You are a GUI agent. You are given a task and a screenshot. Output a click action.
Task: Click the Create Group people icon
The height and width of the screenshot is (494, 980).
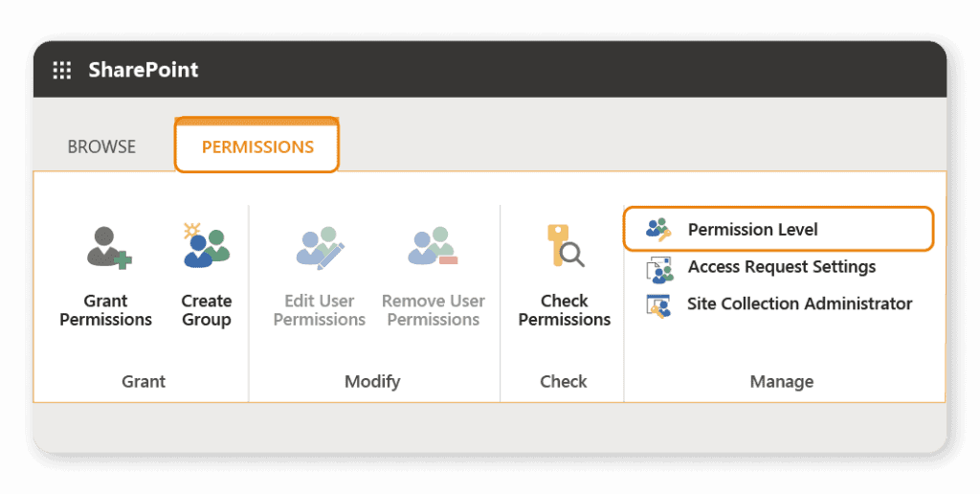[x=206, y=245]
